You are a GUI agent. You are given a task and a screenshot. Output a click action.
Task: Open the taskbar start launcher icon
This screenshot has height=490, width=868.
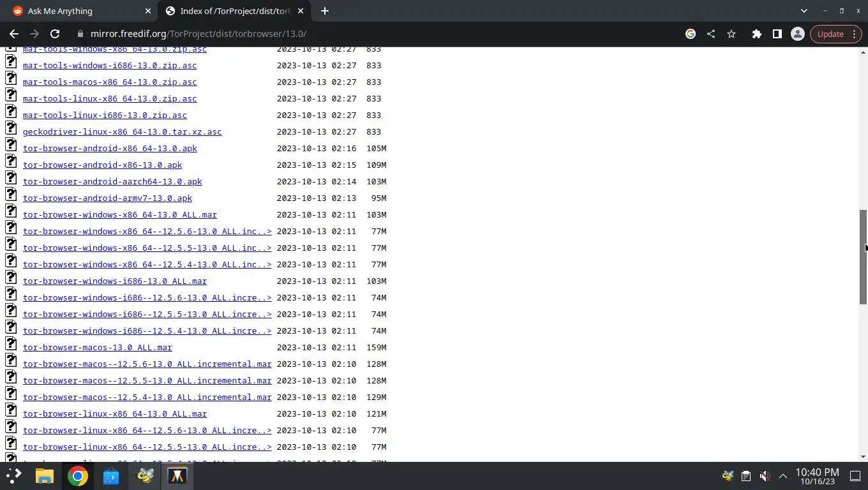[x=13, y=475]
